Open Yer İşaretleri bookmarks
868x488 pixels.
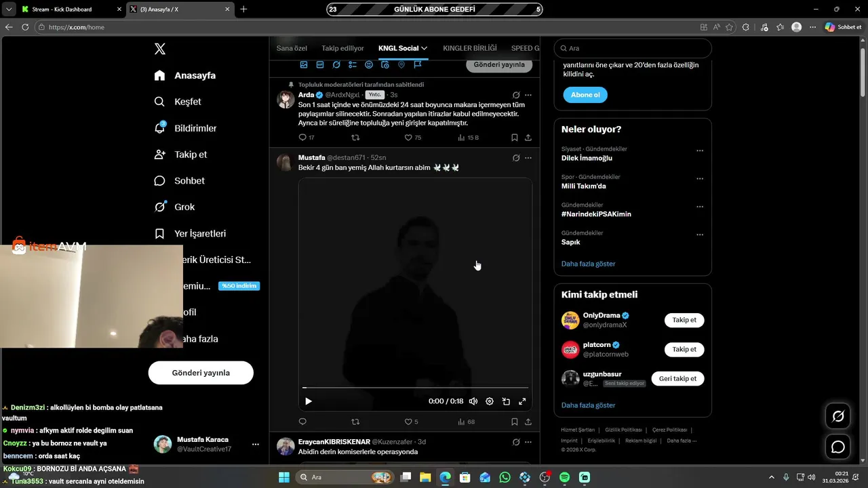[189, 234]
